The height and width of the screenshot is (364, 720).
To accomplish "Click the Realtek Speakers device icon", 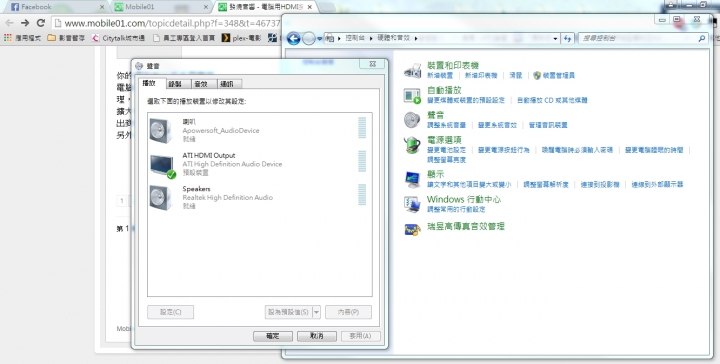I will 161,198.
